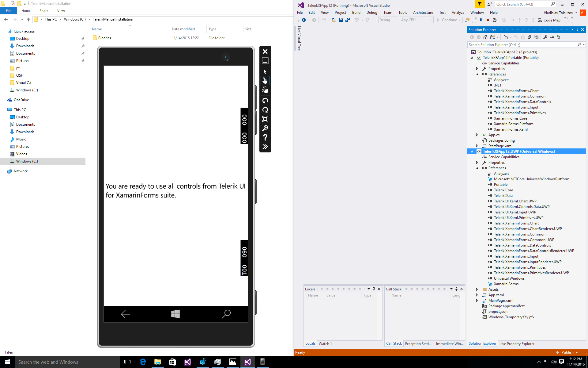This screenshot has height=368, width=588.
Task: Open the Windows Start menu
Action: tap(7, 362)
